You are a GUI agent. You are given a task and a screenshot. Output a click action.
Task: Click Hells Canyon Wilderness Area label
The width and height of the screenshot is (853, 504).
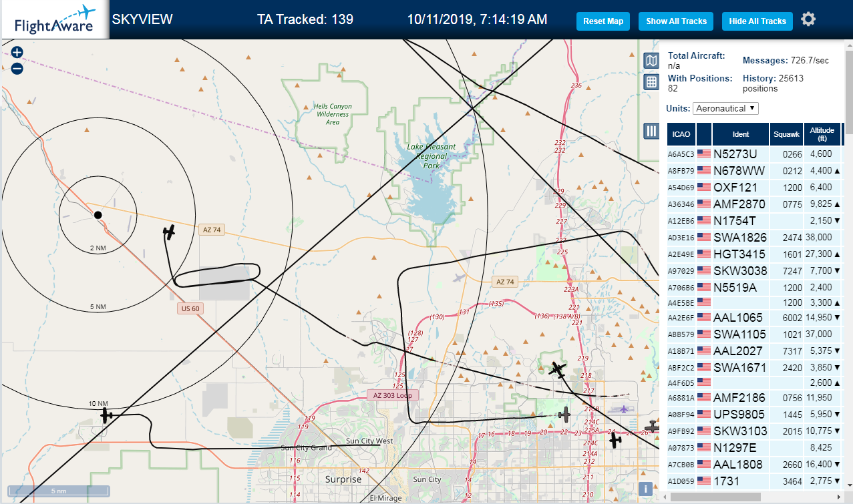point(333,114)
